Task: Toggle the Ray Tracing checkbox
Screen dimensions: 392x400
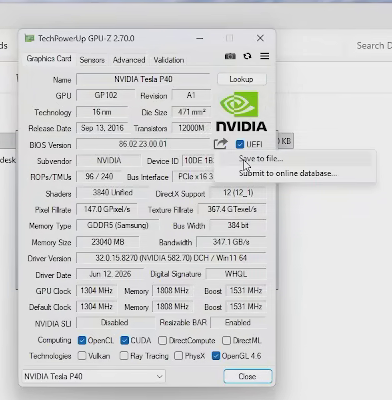Action: (x=124, y=356)
